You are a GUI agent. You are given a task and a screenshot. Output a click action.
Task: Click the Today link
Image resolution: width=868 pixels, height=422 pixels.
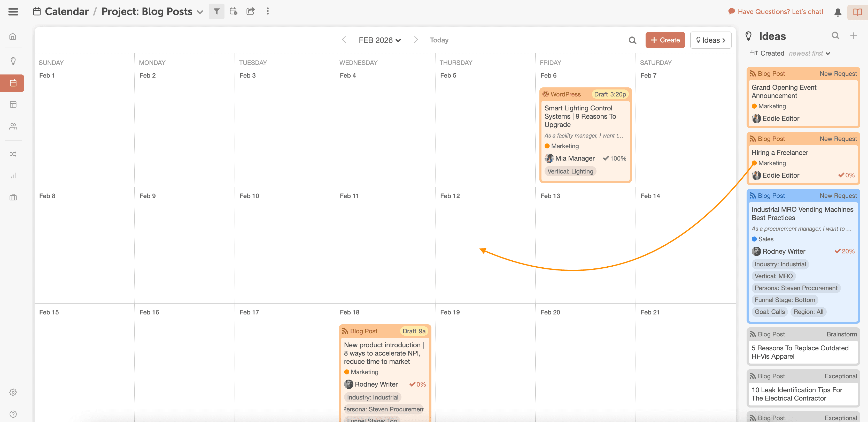439,40
